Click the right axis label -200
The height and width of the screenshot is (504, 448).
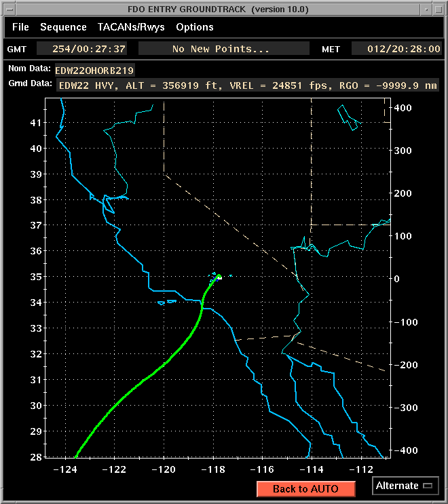(x=406, y=364)
